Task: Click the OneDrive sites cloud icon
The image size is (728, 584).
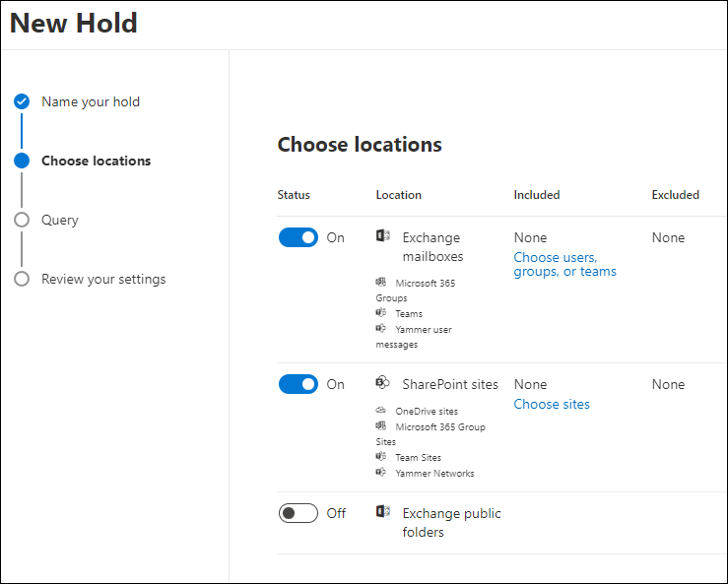Action: pyautogui.click(x=380, y=410)
